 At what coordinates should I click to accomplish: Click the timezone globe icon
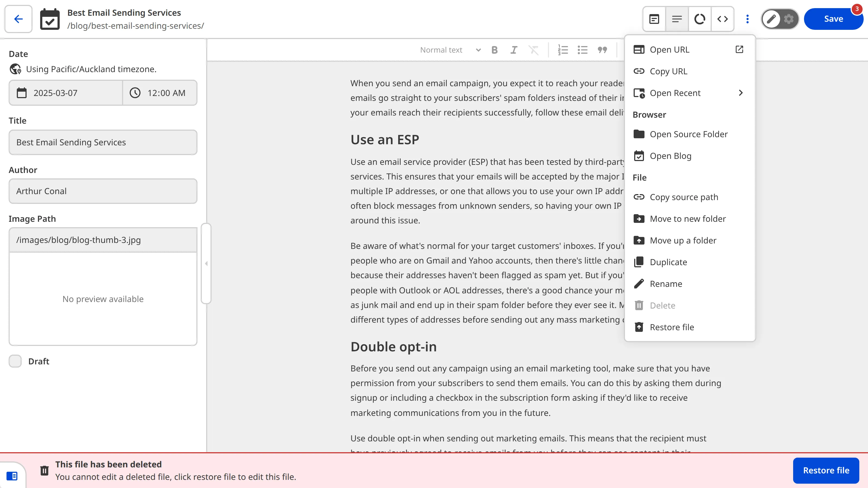(x=15, y=69)
